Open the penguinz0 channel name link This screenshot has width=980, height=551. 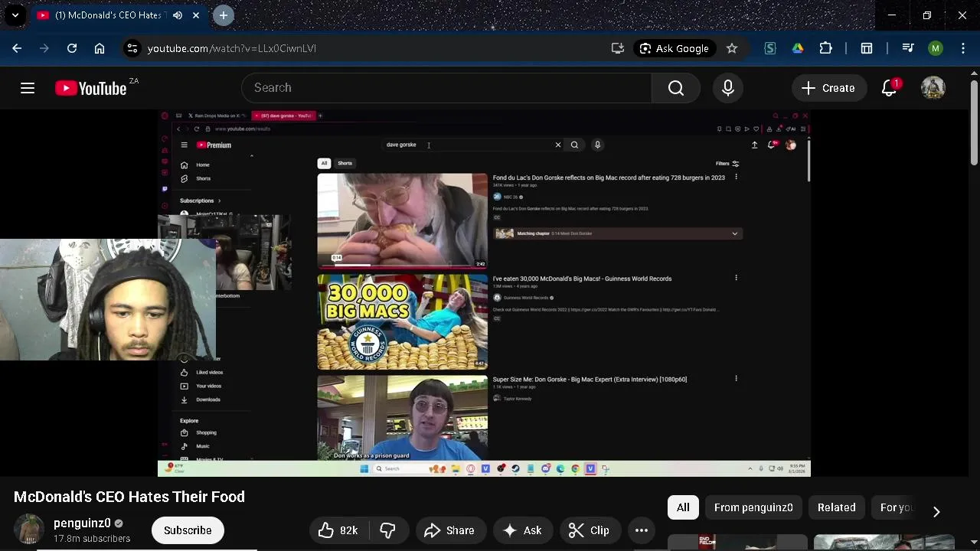pyautogui.click(x=82, y=523)
